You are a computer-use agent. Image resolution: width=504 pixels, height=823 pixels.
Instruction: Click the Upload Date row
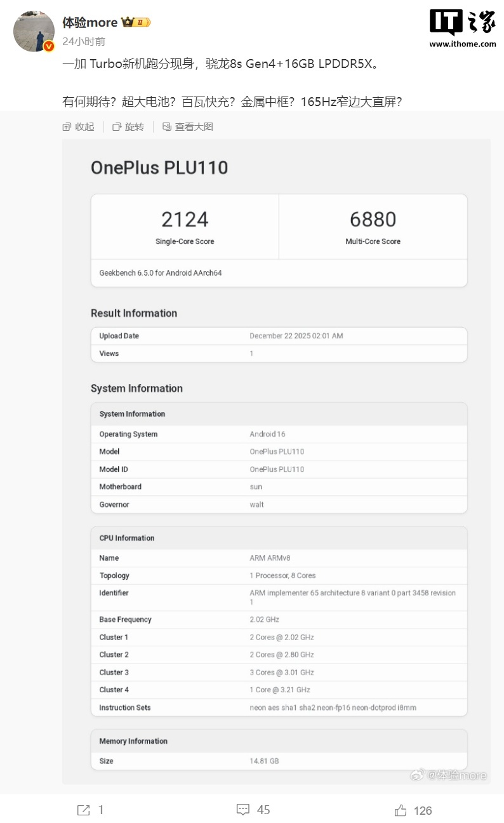tap(279, 336)
